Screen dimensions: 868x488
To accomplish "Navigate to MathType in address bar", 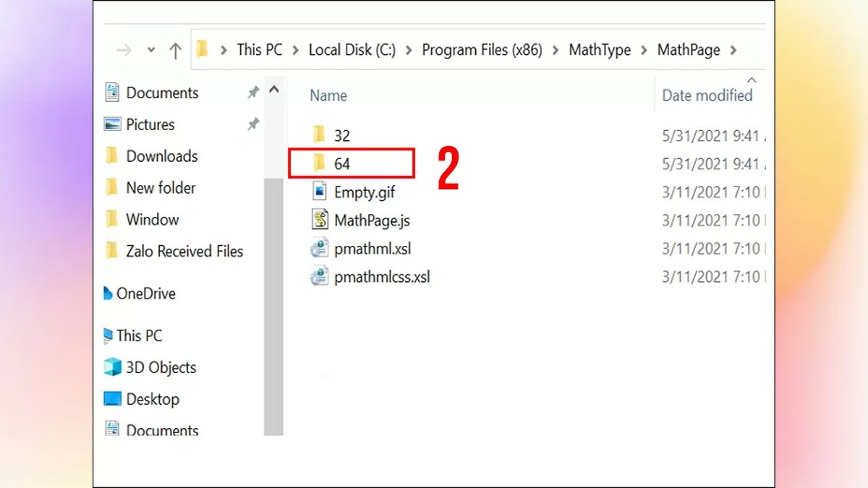I will [x=600, y=50].
